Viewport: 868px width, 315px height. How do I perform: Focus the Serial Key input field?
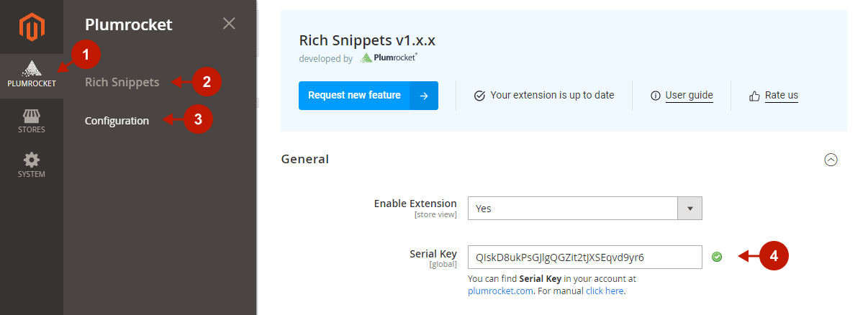click(584, 257)
